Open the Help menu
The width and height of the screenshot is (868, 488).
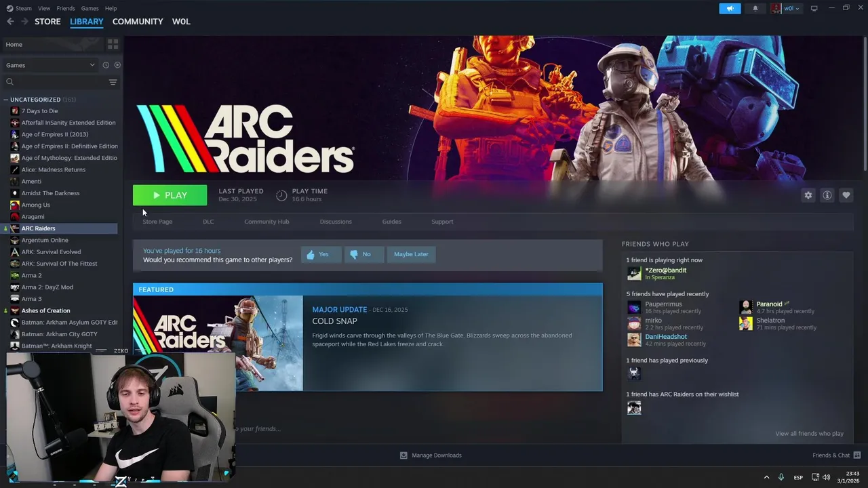pyautogui.click(x=111, y=8)
